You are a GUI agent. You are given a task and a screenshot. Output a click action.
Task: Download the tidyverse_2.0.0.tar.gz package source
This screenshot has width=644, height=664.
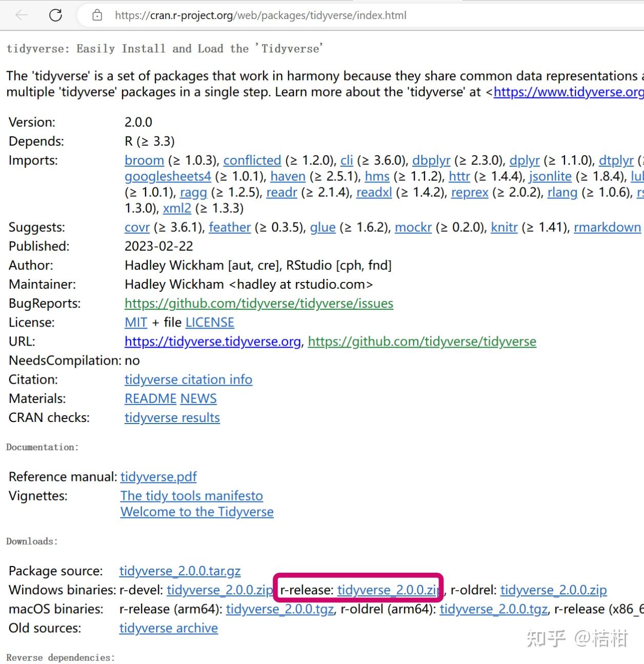(x=180, y=571)
